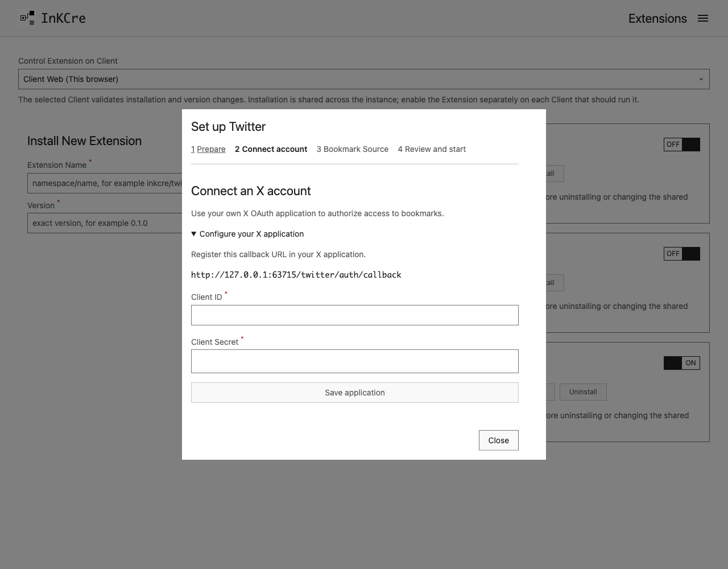Go back to the Prepare step

[208, 149]
